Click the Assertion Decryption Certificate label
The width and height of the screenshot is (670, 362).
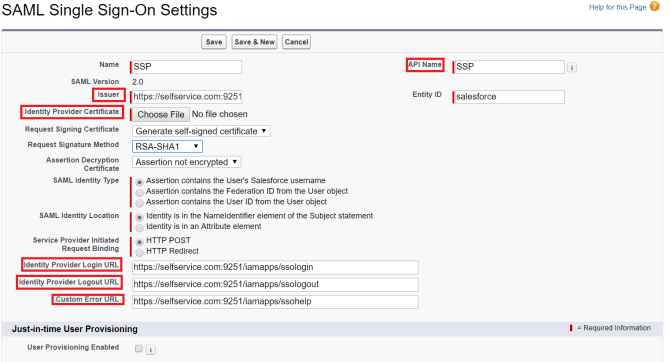click(x=82, y=164)
